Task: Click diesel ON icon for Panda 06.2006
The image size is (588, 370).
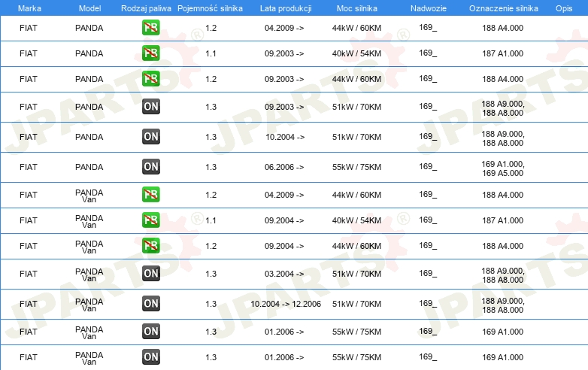Action: (x=150, y=167)
